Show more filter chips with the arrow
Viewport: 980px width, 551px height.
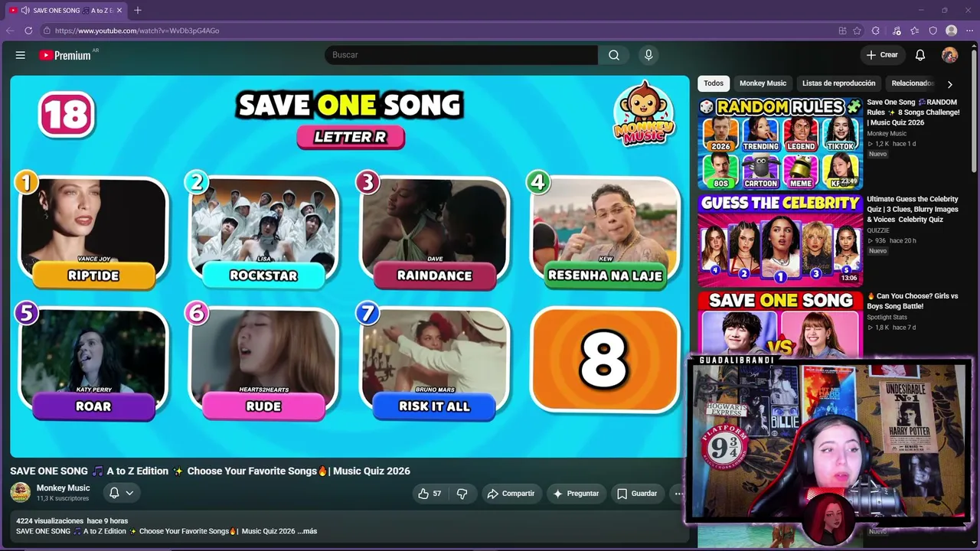click(949, 84)
